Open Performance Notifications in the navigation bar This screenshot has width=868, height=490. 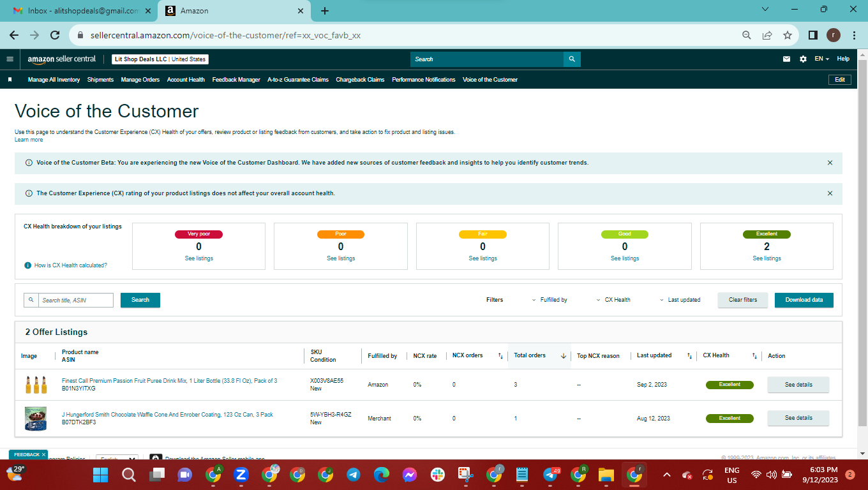tap(424, 80)
